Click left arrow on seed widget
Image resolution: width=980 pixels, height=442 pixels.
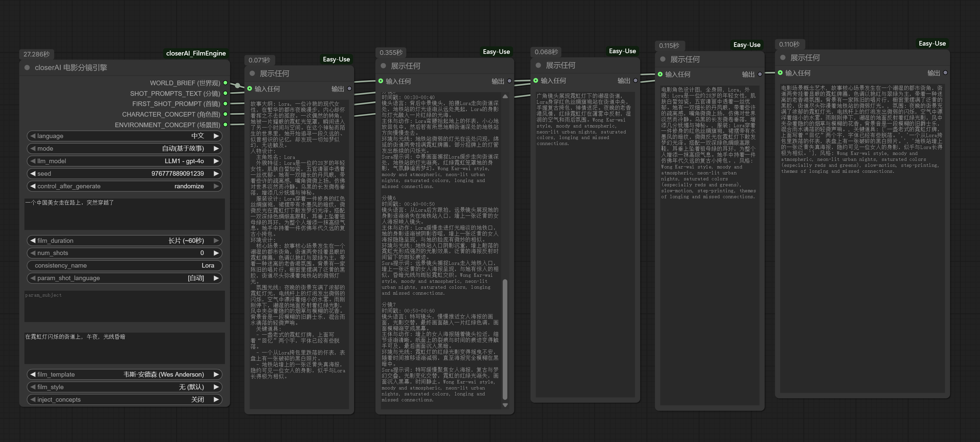tap(33, 173)
